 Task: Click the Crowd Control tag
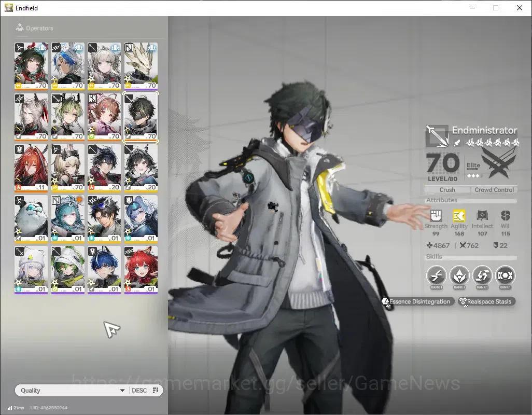(494, 190)
